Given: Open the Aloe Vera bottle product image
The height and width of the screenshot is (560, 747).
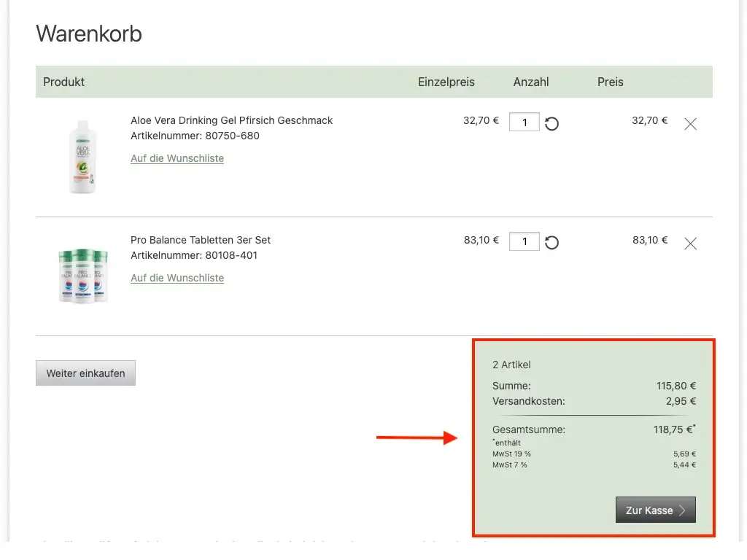Looking at the screenshot, I should pos(83,157).
